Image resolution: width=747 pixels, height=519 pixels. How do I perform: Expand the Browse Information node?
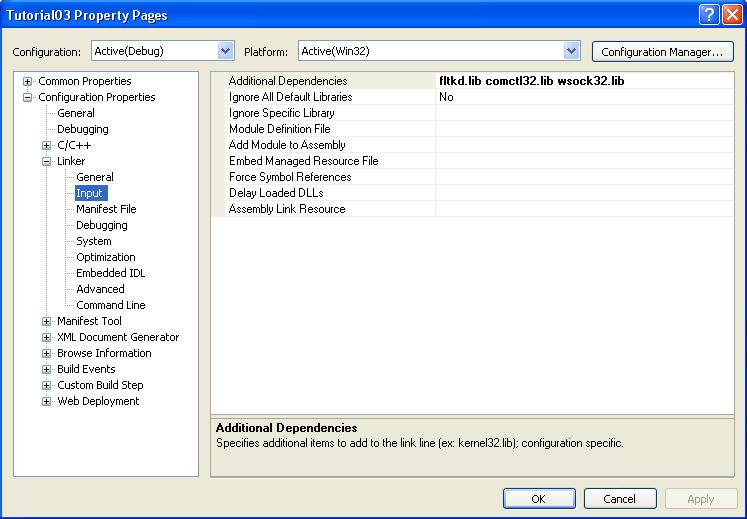[46, 353]
